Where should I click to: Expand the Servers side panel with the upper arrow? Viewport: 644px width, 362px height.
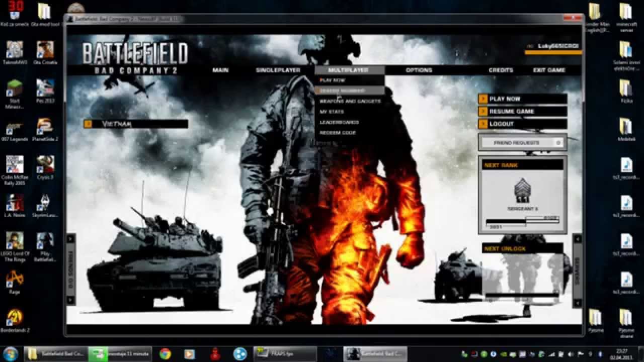click(577, 239)
